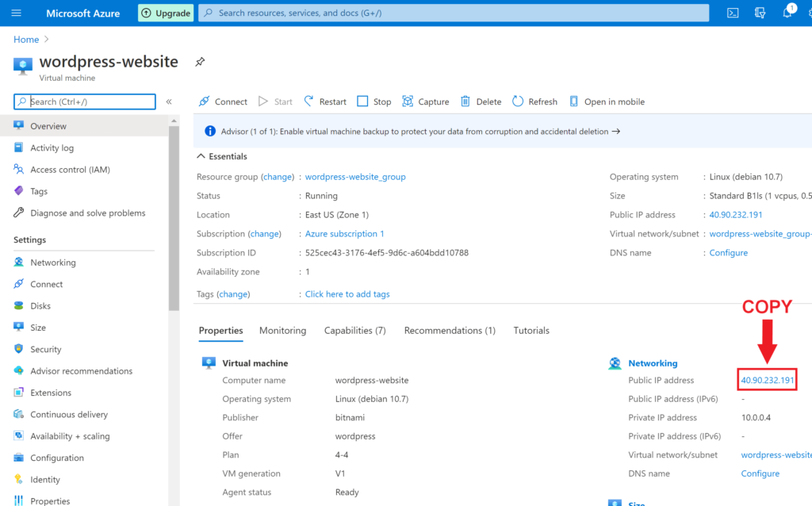
Task: Collapse the Essentials section
Action: pos(201,156)
